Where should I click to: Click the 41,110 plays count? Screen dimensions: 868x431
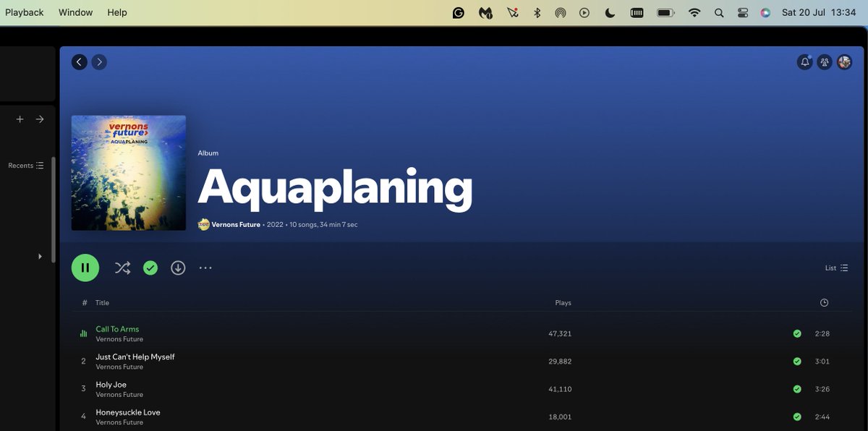click(x=560, y=389)
